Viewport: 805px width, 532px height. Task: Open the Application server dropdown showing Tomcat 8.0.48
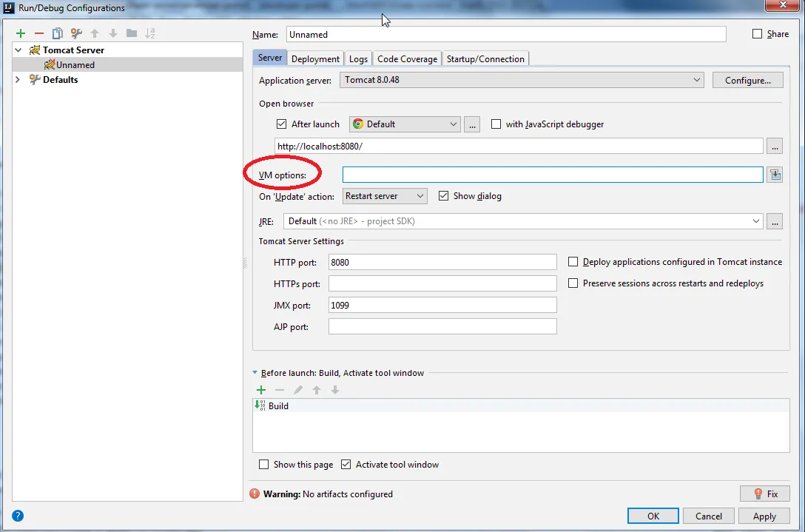pos(522,80)
